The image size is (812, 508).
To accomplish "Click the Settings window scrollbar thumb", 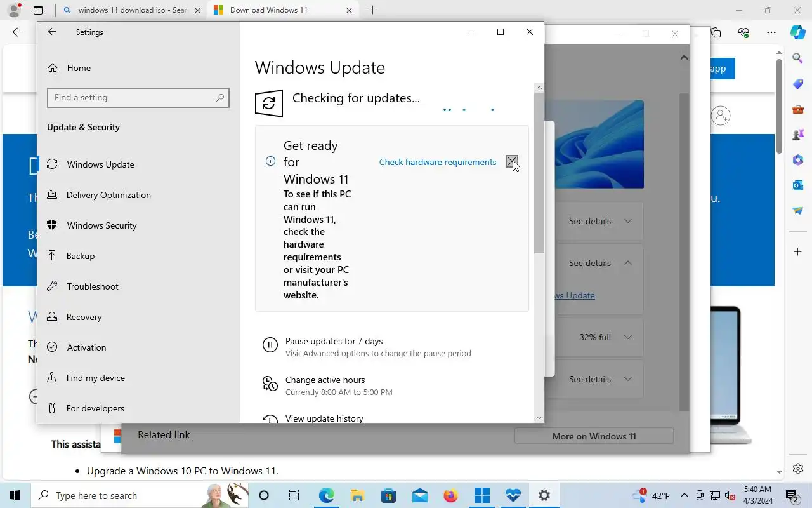I will pyautogui.click(x=539, y=173).
